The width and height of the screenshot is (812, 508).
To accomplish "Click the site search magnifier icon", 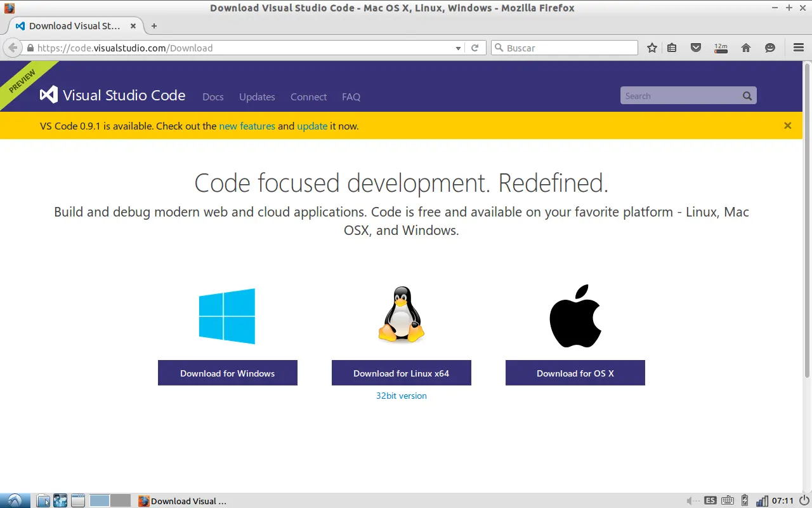I will point(747,96).
